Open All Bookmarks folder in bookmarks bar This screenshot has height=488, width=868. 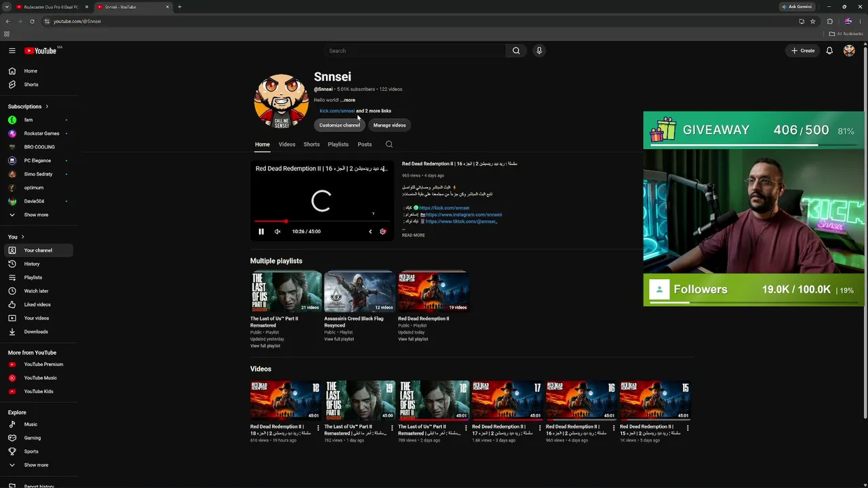(846, 34)
